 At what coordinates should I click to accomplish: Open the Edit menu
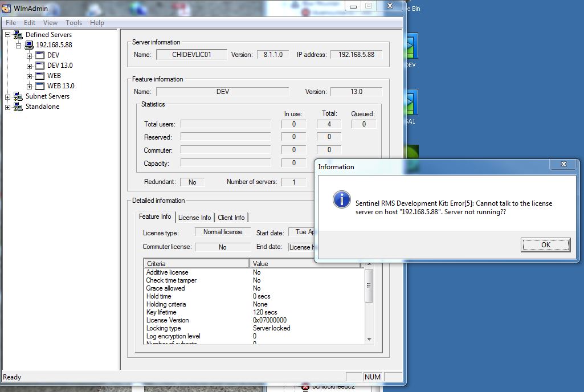(x=30, y=23)
